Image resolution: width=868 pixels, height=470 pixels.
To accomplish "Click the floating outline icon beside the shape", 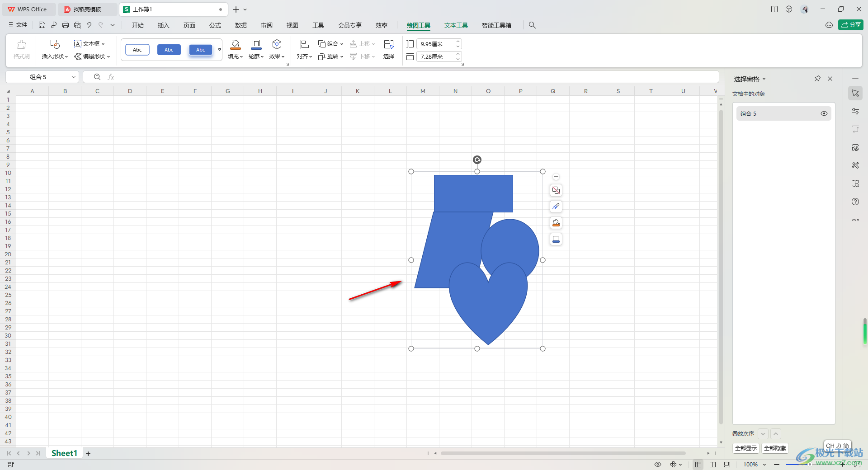I will (x=556, y=239).
